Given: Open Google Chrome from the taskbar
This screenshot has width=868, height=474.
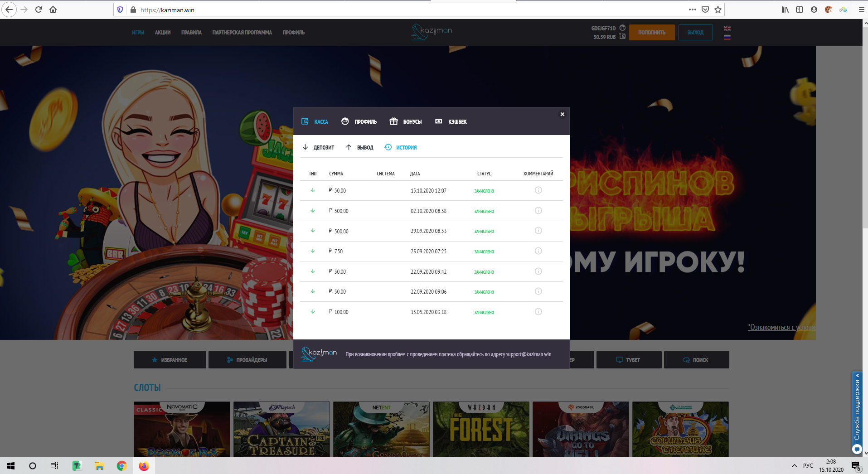Looking at the screenshot, I should tap(121, 465).
